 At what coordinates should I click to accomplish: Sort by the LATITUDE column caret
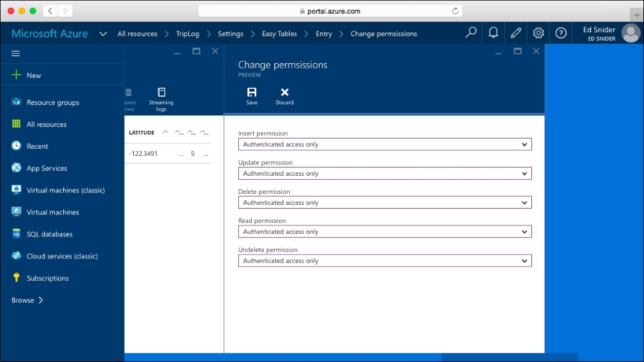(166, 132)
